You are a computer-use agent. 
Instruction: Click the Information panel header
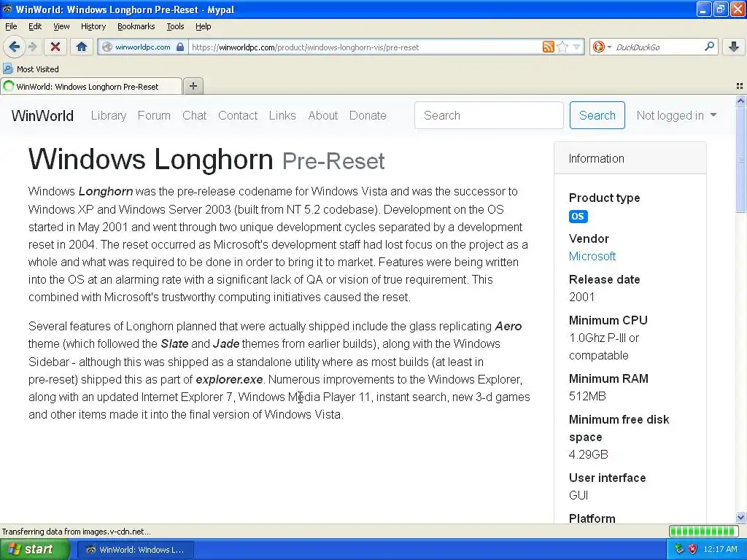coord(630,158)
